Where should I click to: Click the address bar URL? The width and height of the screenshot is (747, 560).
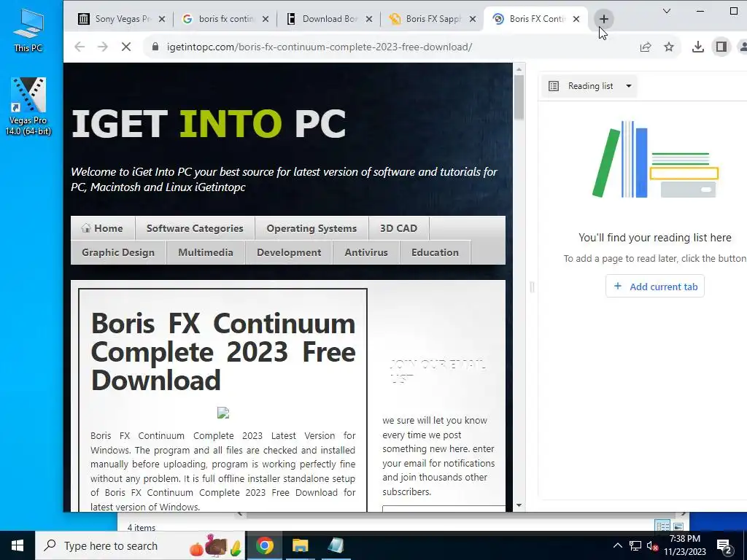coord(320,47)
